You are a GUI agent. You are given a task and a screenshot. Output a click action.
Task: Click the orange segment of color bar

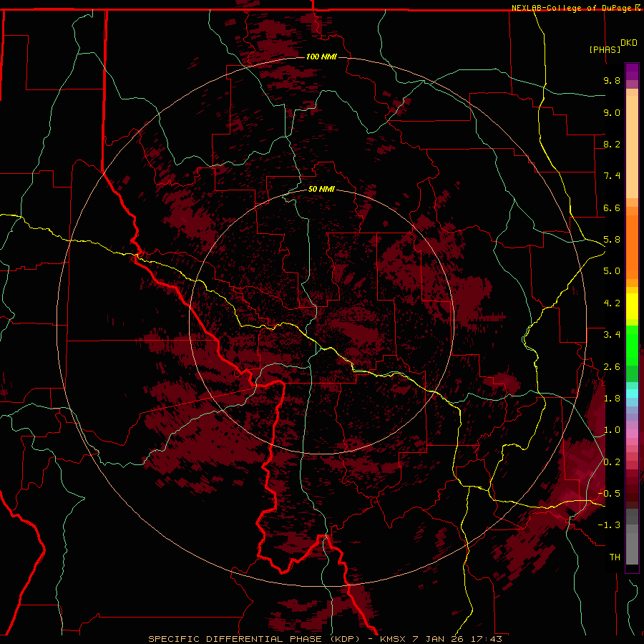tap(632, 246)
